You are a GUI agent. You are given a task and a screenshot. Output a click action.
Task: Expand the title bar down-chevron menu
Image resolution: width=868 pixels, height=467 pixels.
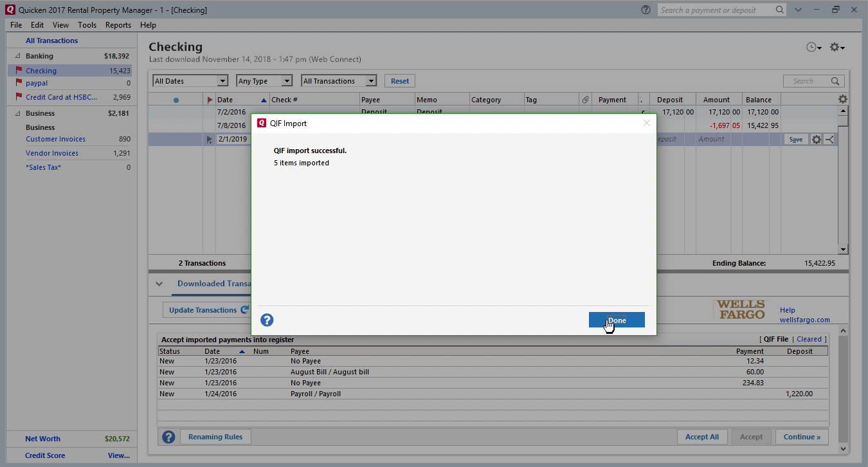coord(798,10)
